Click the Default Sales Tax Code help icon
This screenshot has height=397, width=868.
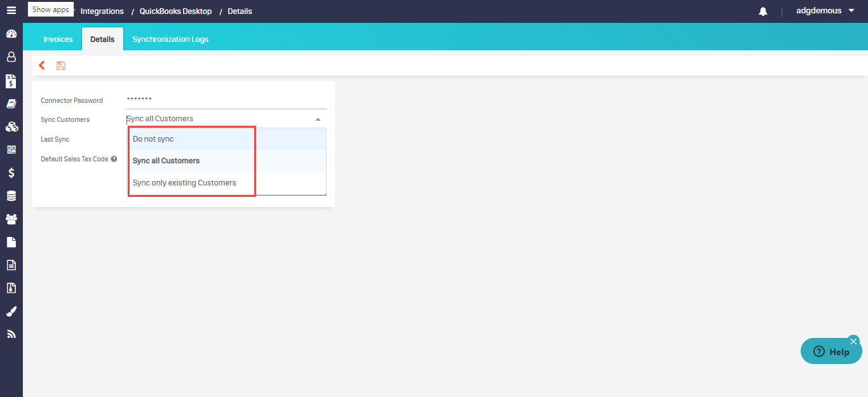click(x=114, y=159)
